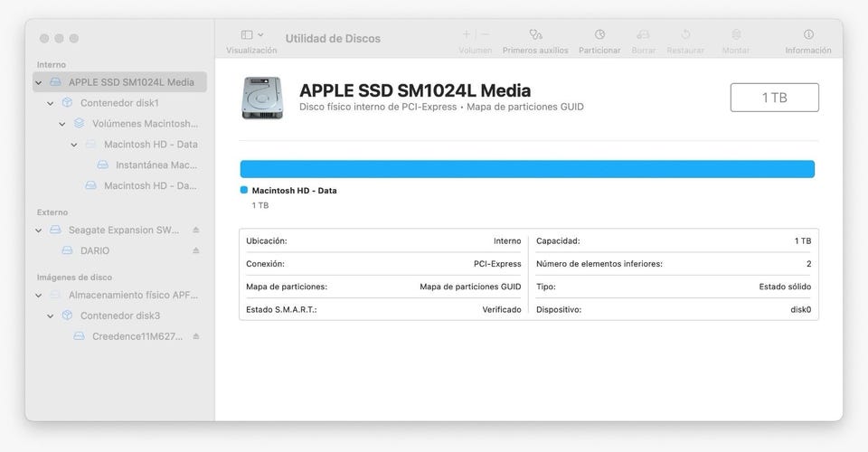Click the blue storage usage bar
Viewport: 868px width, 452px height.
point(527,169)
